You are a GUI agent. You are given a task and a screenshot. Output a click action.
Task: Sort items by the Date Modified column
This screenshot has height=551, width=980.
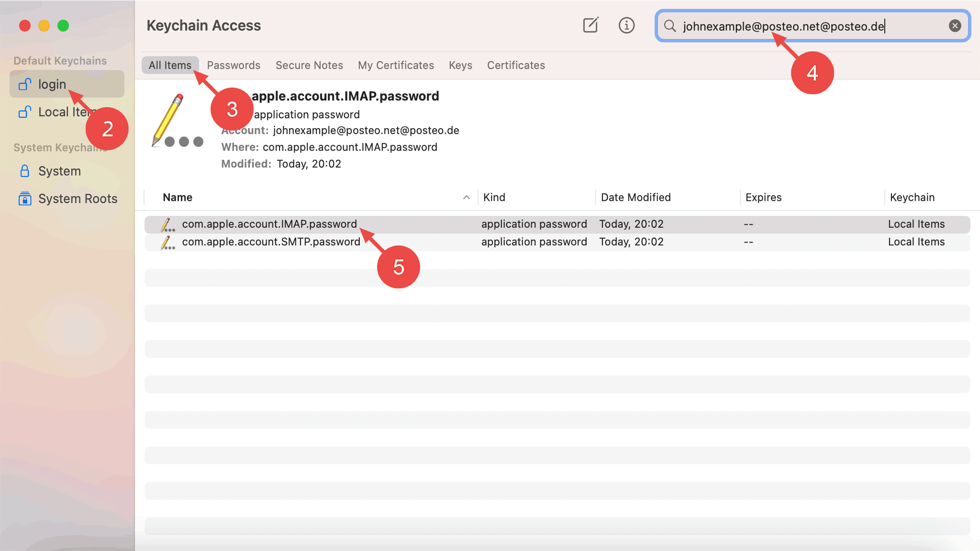coord(635,198)
